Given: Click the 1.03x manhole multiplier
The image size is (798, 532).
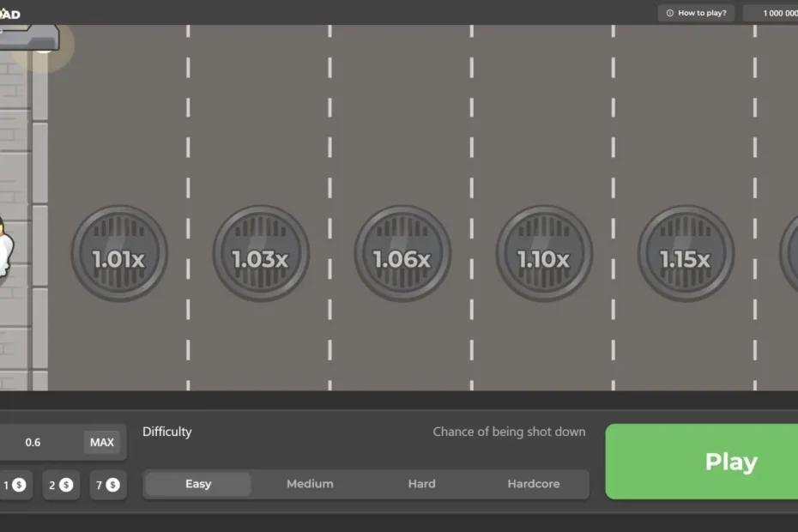Looking at the screenshot, I should pos(260,254).
